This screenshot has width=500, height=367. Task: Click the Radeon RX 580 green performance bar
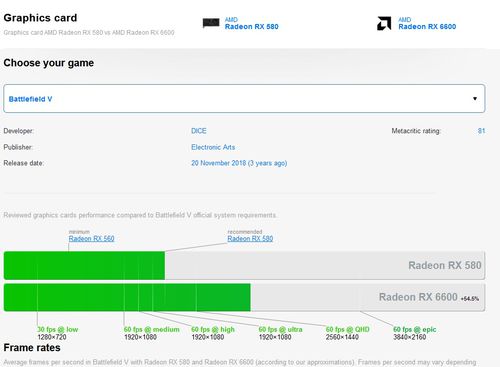[84, 265]
